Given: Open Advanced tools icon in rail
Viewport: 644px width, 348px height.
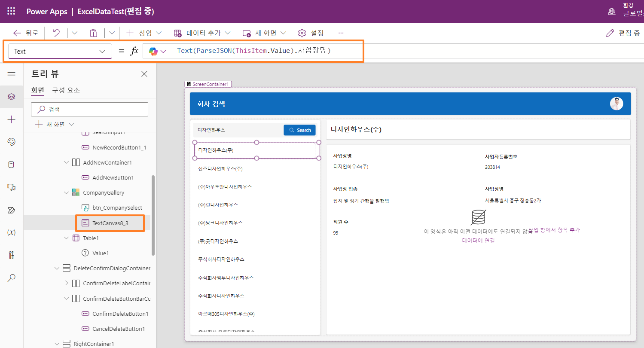Looking at the screenshot, I should [x=12, y=255].
